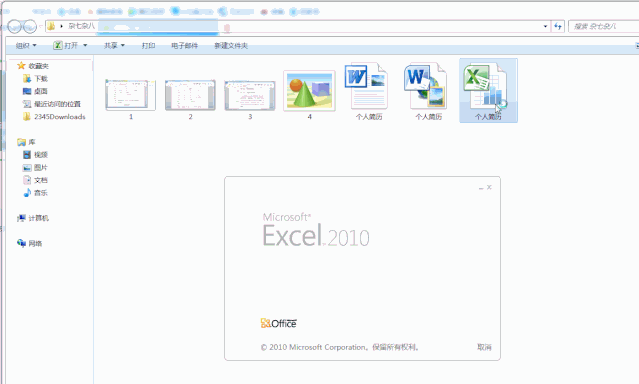Click the file name label 4

[x=310, y=117]
